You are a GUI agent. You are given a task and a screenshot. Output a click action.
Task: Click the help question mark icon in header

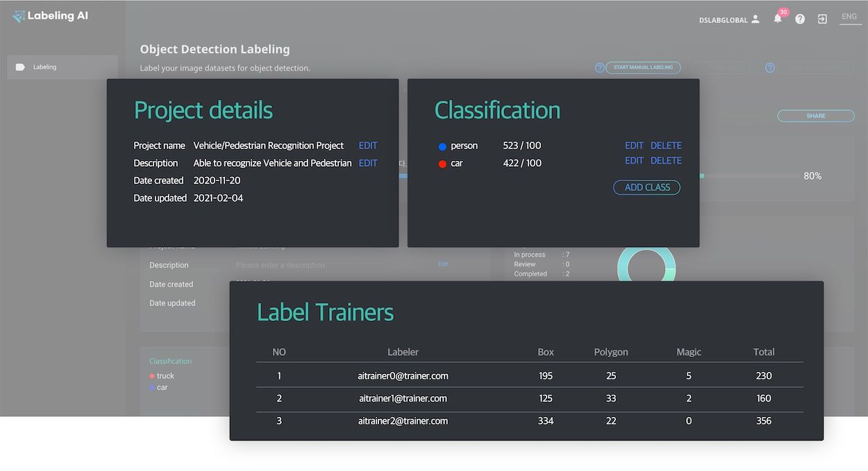tap(800, 19)
